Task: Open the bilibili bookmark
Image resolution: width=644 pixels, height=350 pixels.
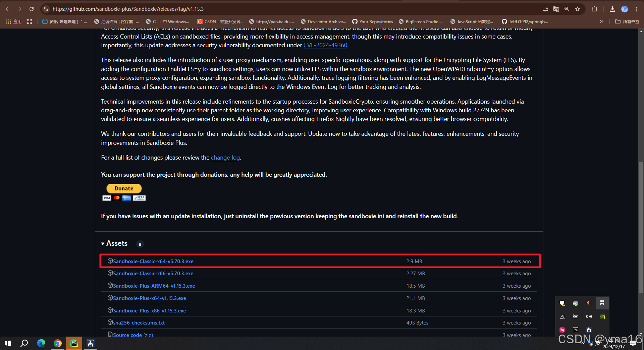Action: 65,21
